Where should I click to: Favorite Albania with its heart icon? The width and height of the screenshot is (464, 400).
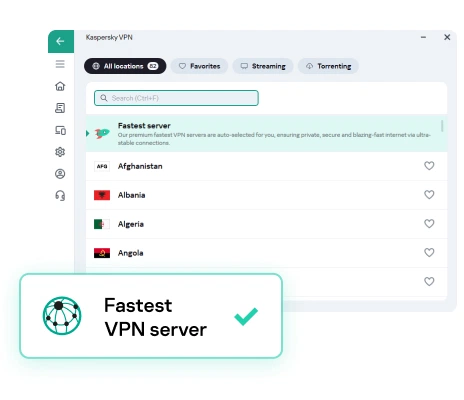[x=429, y=195]
